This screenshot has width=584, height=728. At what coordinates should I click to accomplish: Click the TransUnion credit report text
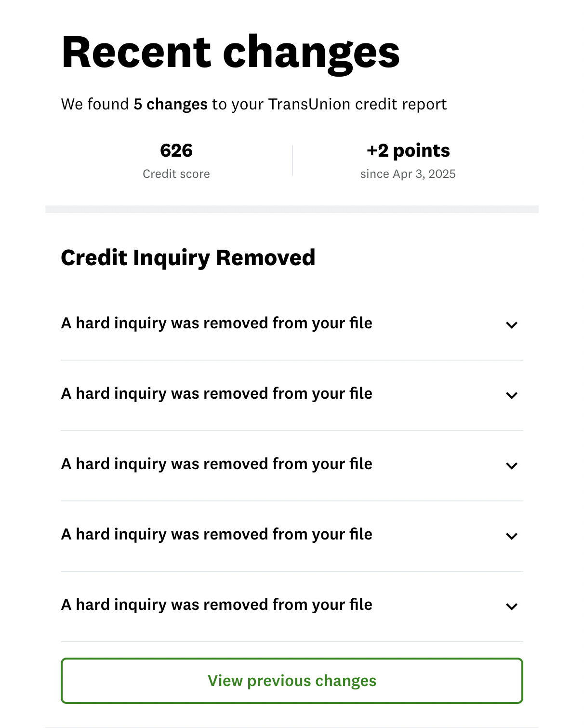[357, 104]
